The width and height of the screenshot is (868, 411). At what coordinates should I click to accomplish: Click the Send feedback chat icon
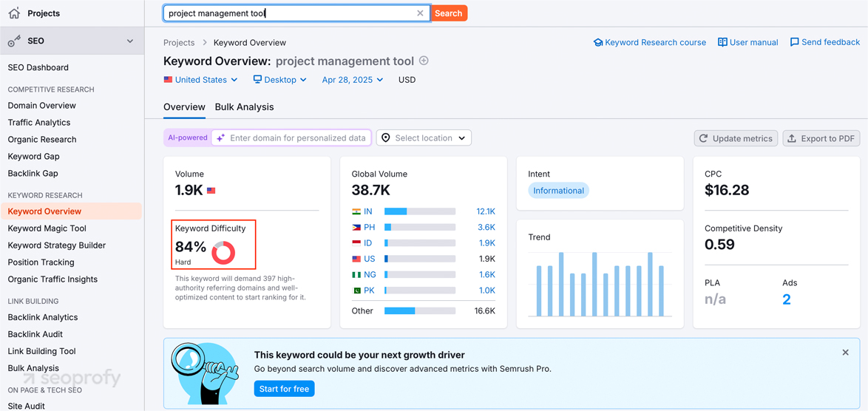(x=794, y=43)
